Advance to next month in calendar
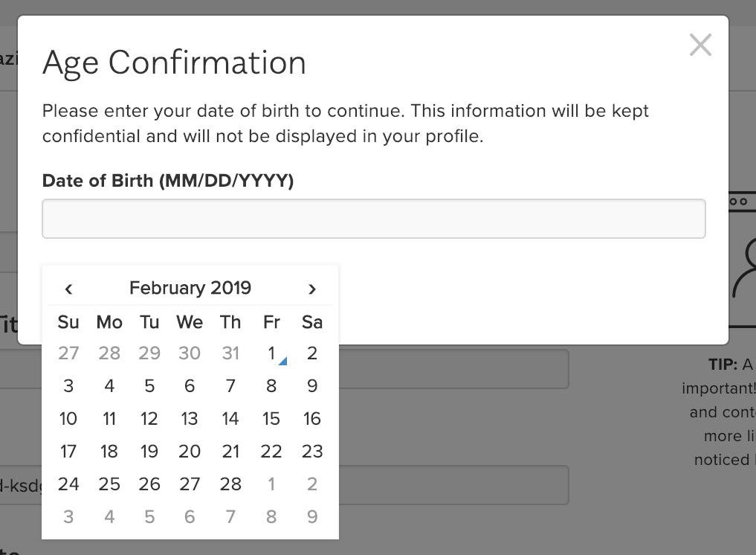This screenshot has width=756, height=555. 312,289
